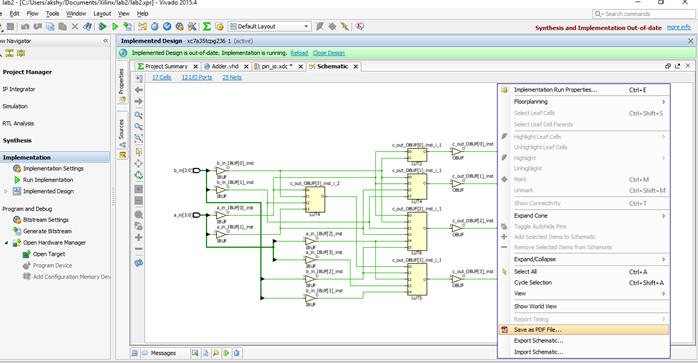The width and height of the screenshot is (698, 363).
Task: Open the Default Layout dropdown
Action: pos(269,27)
